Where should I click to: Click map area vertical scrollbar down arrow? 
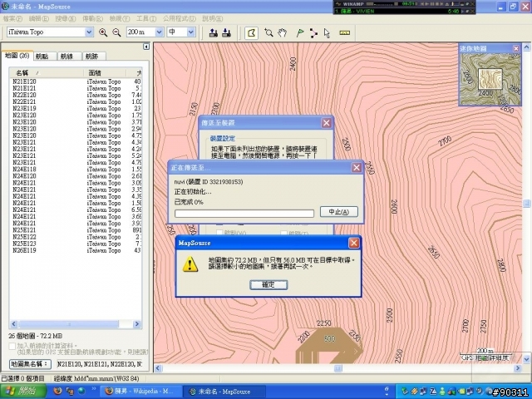point(526,358)
